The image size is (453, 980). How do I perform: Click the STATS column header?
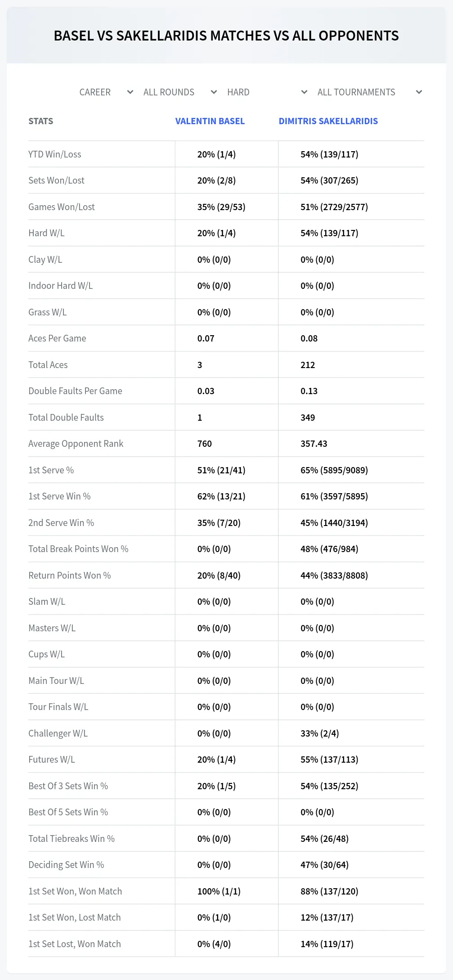coord(41,121)
